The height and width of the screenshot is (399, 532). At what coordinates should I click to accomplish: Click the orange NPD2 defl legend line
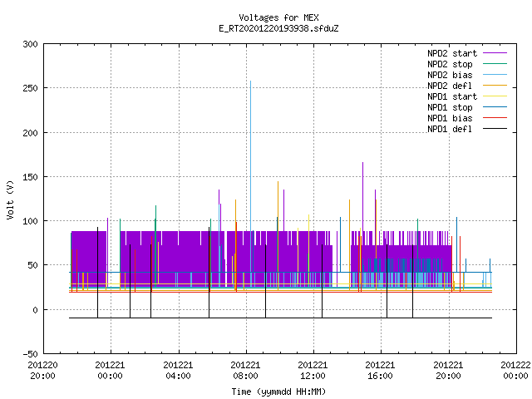tap(495, 86)
